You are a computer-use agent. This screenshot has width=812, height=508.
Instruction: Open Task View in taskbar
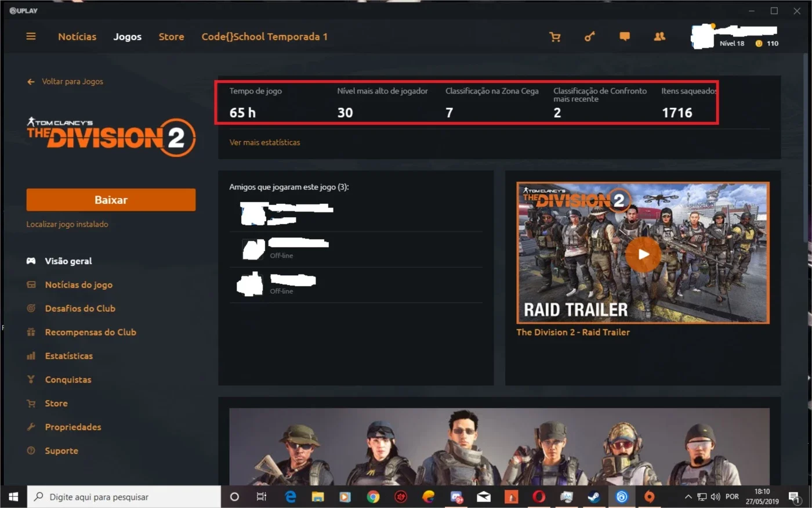coord(262,497)
